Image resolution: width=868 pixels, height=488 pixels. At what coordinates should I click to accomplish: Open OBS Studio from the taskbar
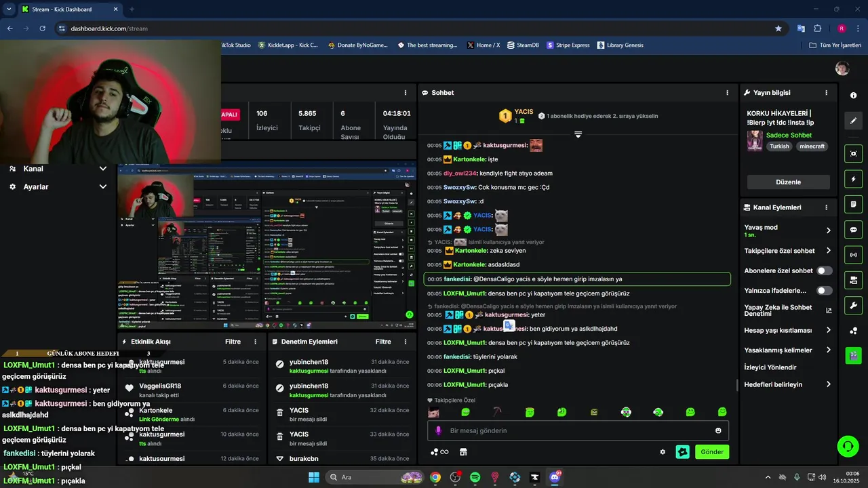455,477
